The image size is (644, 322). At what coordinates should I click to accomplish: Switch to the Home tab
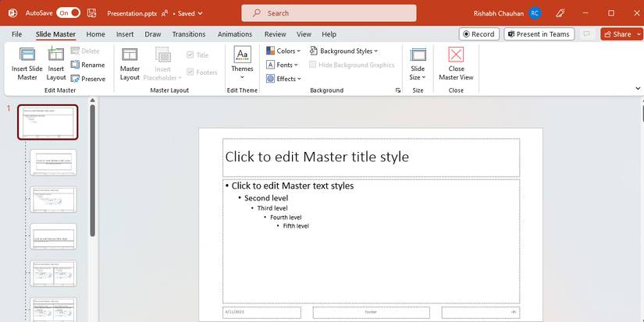pos(96,34)
